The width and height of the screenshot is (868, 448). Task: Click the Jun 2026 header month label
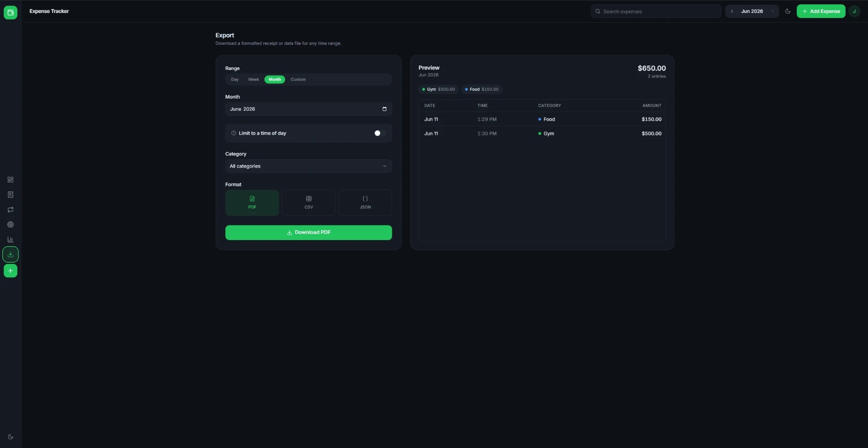coord(752,11)
